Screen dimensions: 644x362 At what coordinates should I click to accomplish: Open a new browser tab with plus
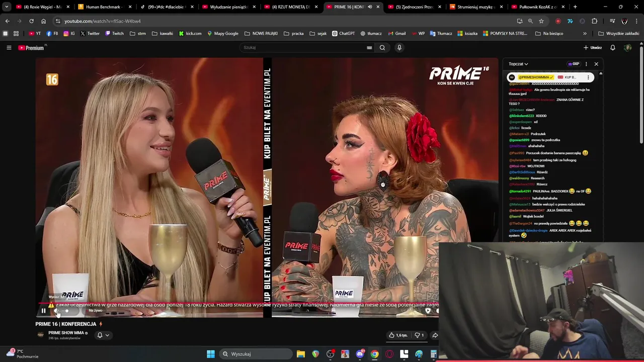[x=575, y=7]
